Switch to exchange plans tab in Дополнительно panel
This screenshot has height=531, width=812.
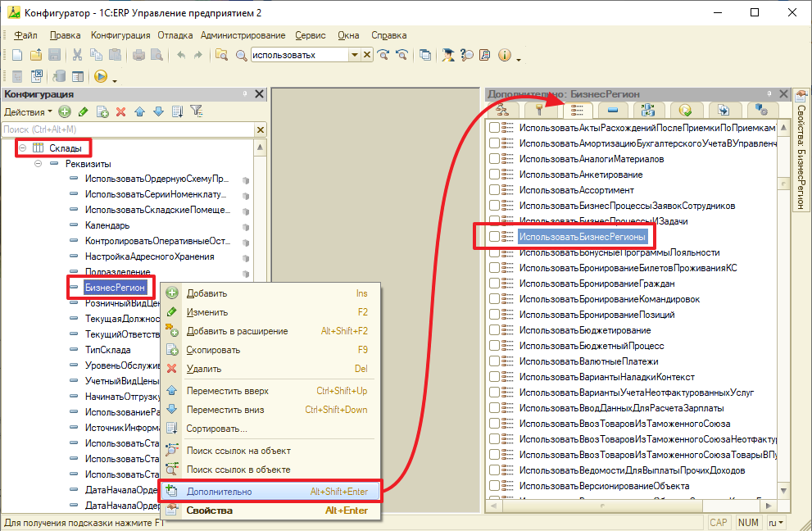[x=648, y=110]
